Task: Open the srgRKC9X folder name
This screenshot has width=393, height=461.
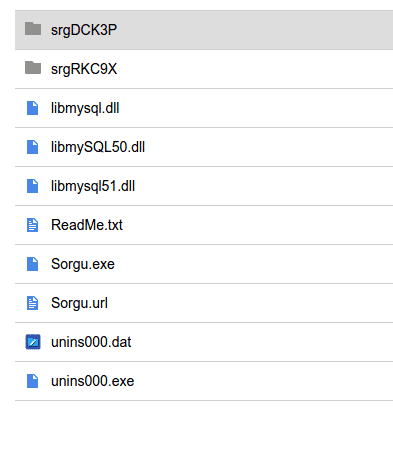Action: pos(84,69)
